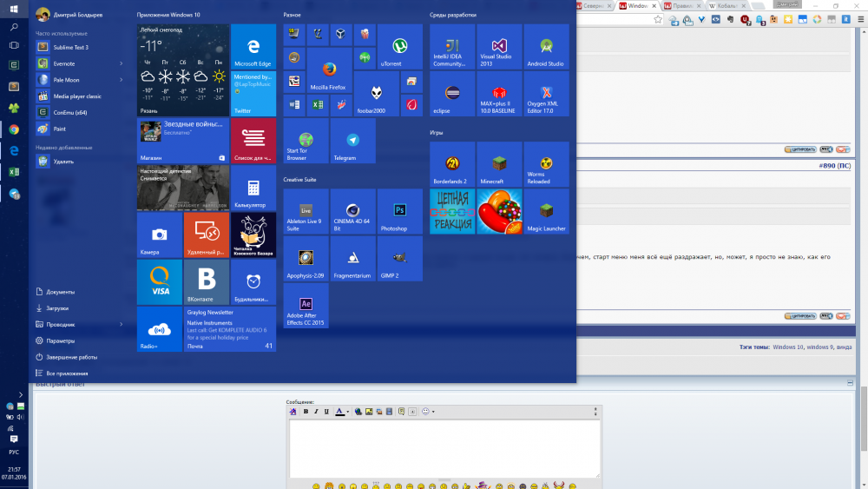Launch Ableton Live 9 Suite tile
This screenshot has height=489, width=868.
tap(306, 211)
